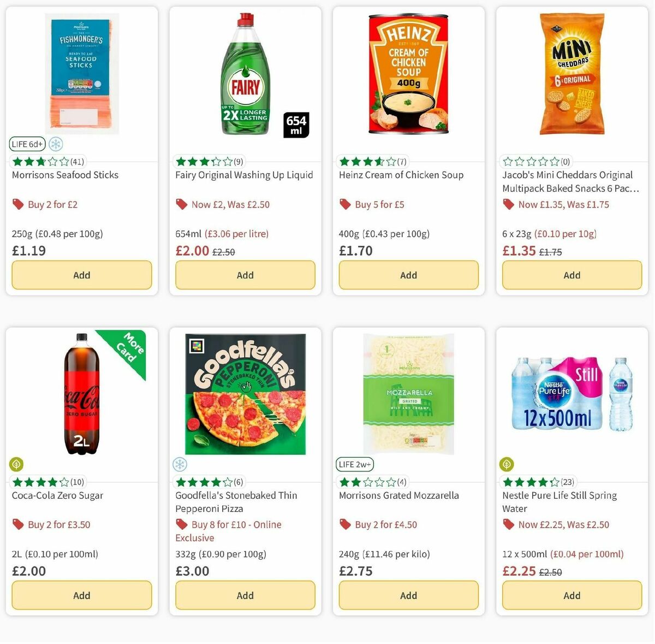Open Jacob's Mini Cheddars product title link

click(x=568, y=181)
